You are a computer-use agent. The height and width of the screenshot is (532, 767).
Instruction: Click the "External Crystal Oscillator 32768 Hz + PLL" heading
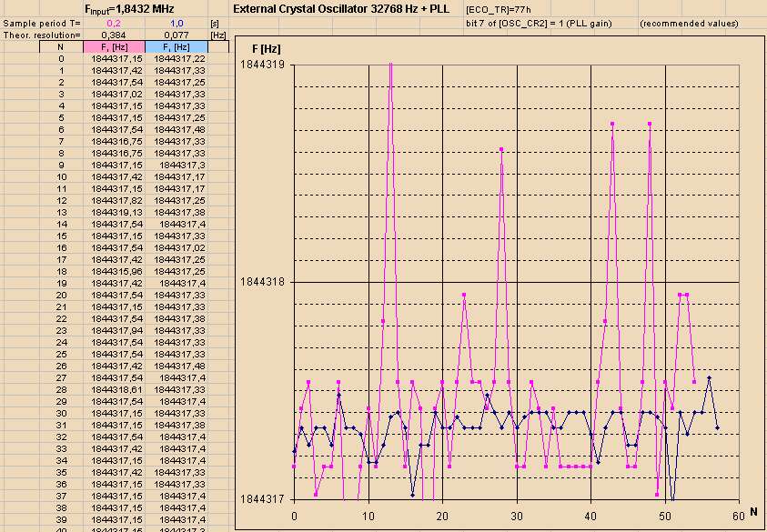(x=341, y=9)
